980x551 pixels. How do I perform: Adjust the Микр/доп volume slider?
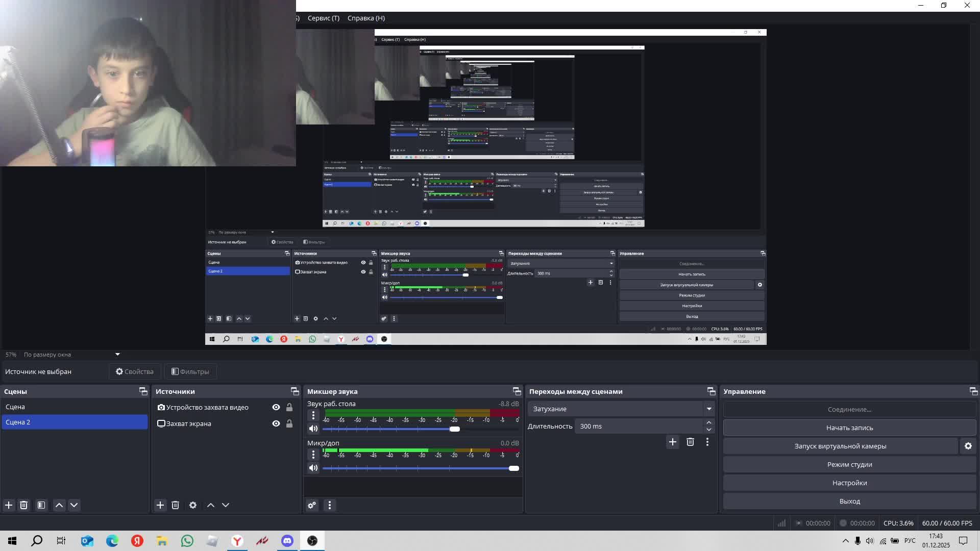coord(513,468)
